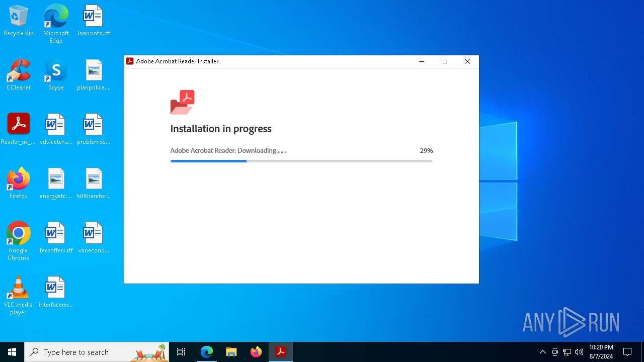
Task: Open the Recycle Bin desktop icon
Action: coord(19,21)
